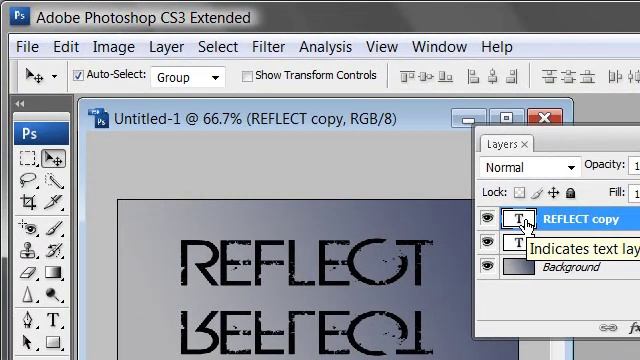640x360 pixels.
Task: Click Distribute Vertical Centers icon
Action: coord(568,76)
